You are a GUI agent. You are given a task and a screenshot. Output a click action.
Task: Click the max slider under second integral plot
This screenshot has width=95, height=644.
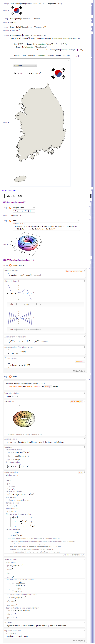pos(37,329)
